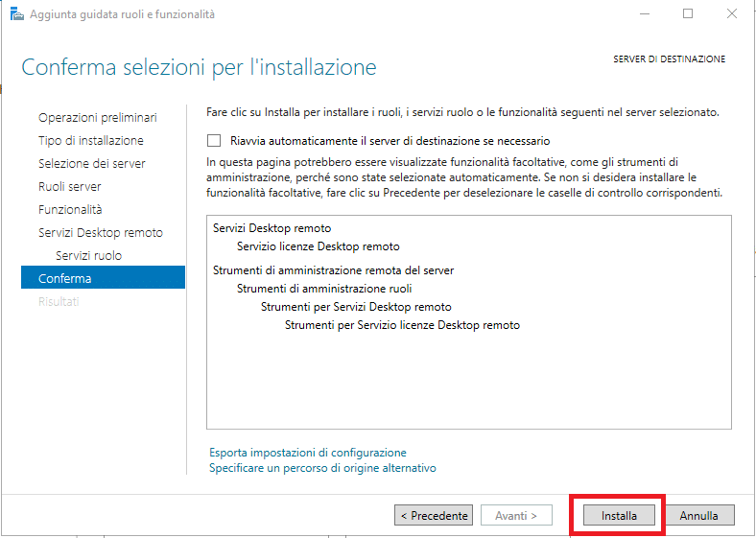
Task: Go back with the Precedente button
Action: click(434, 515)
